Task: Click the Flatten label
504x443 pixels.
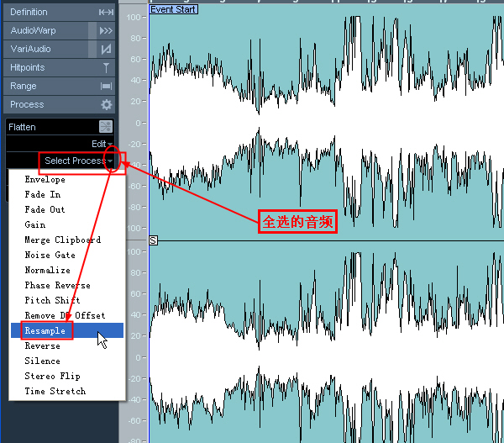Action: [x=24, y=127]
